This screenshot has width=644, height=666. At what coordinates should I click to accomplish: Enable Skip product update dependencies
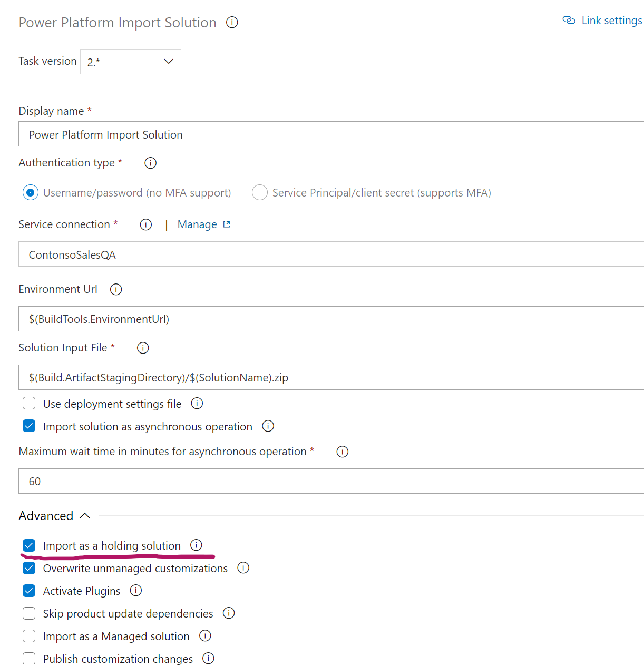pos(29,613)
